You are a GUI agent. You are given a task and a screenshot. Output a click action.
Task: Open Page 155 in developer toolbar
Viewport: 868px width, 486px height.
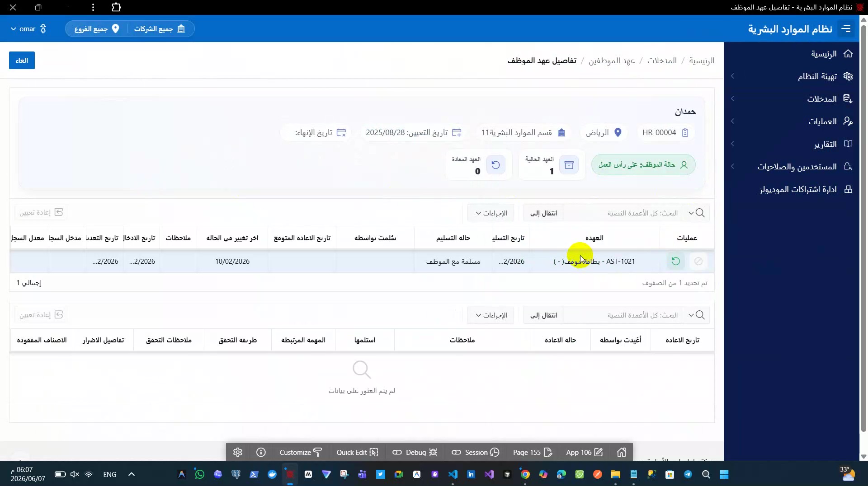click(x=533, y=452)
